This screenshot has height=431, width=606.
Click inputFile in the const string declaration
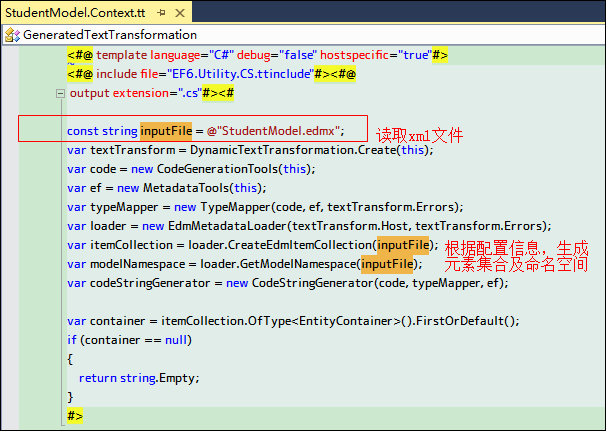coord(166,131)
